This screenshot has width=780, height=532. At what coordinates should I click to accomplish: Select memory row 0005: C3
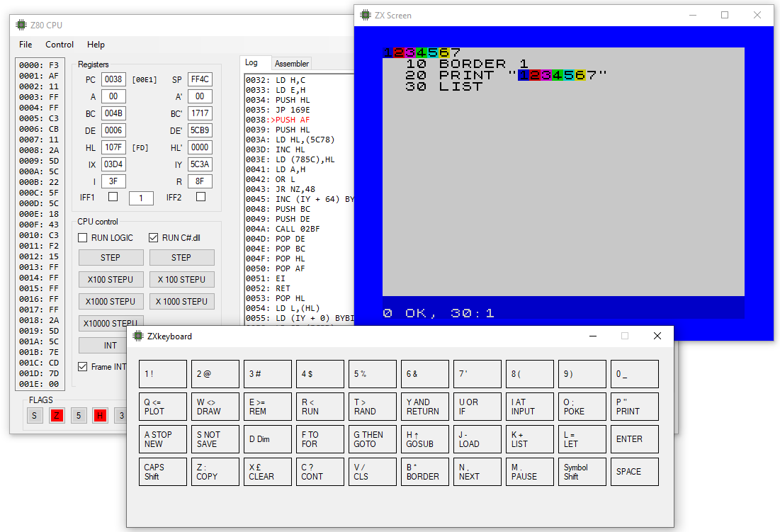(x=39, y=118)
